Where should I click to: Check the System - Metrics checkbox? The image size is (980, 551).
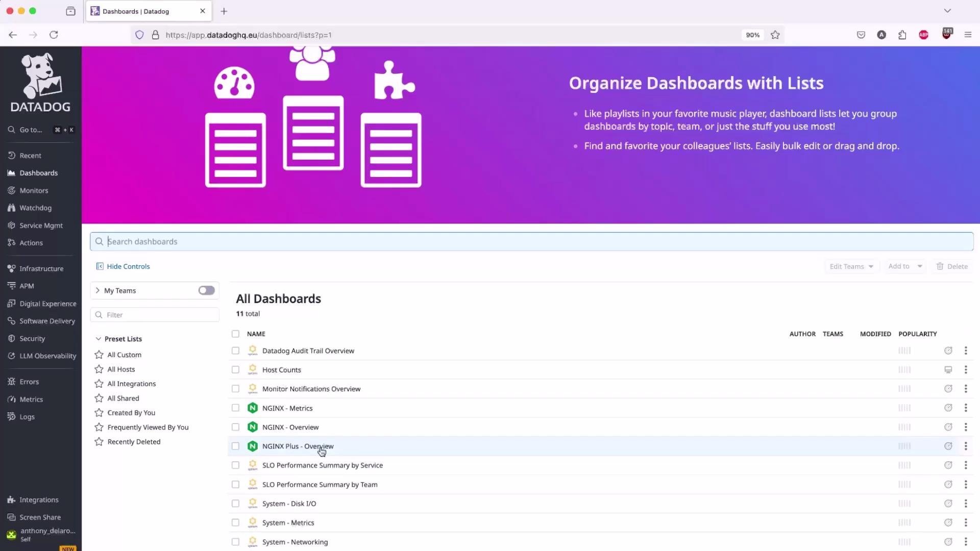[x=235, y=522]
